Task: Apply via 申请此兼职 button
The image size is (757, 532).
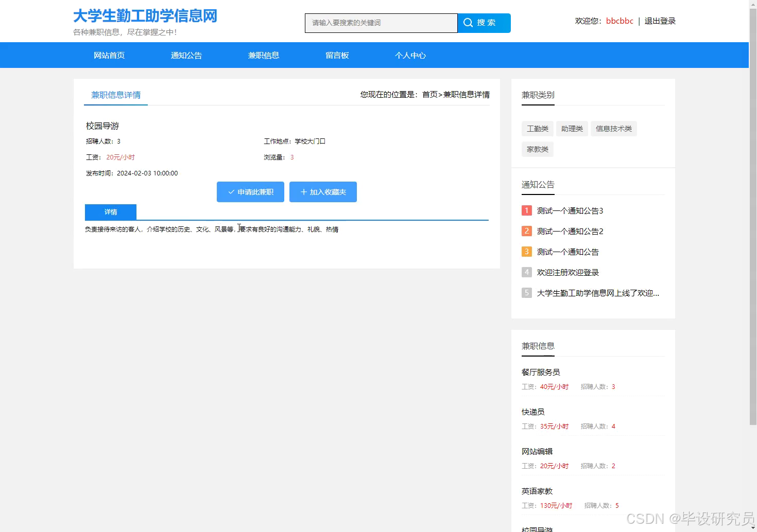Action: click(250, 192)
